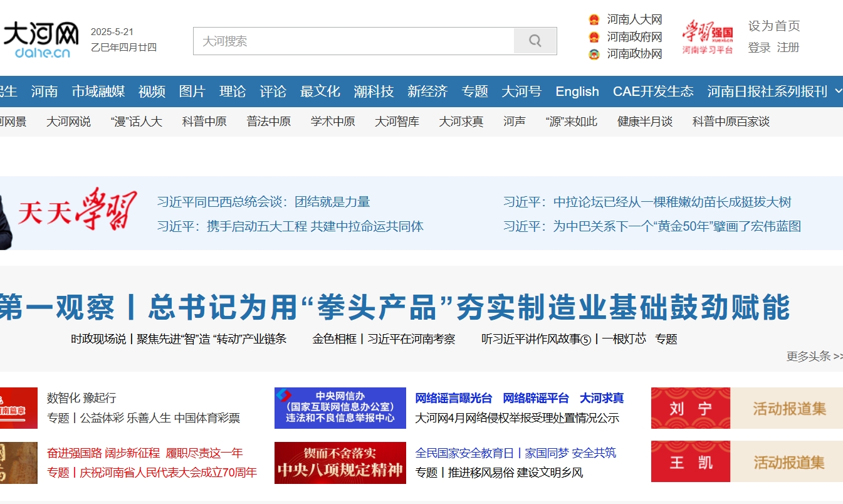The image size is (843, 504).
Task: Click the emblem icon beside 河南政府网
Action: [x=594, y=37]
